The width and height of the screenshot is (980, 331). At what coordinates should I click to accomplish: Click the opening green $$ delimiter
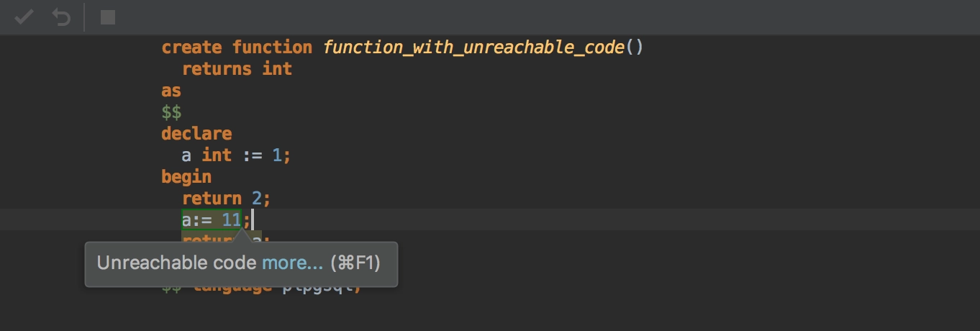[171, 112]
